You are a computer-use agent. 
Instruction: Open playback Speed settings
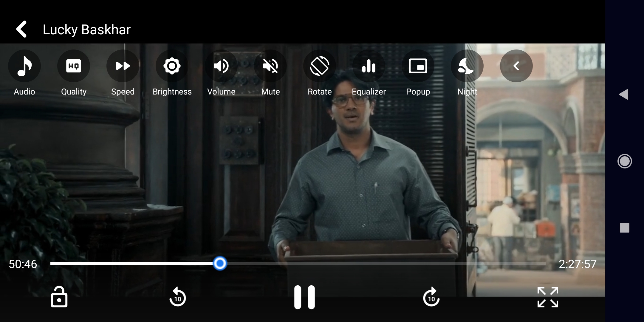[123, 66]
